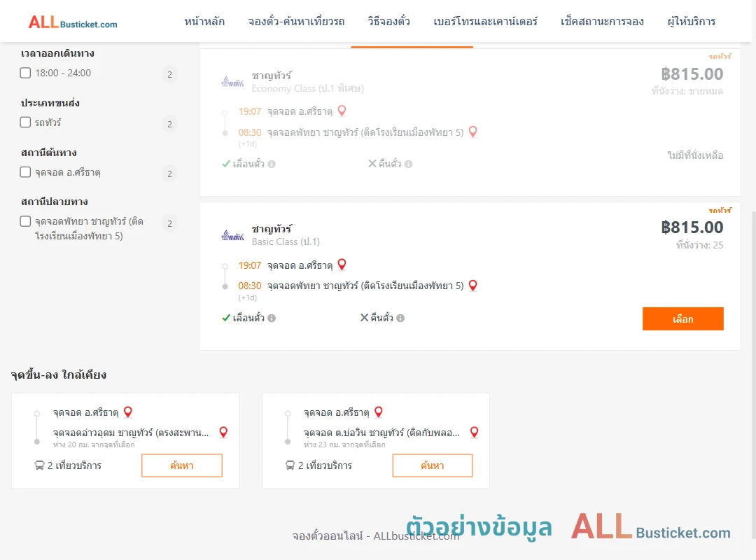Tick the 18:00 - 24:00 departure time checkbox
The height and width of the screenshot is (560, 756).
point(26,73)
